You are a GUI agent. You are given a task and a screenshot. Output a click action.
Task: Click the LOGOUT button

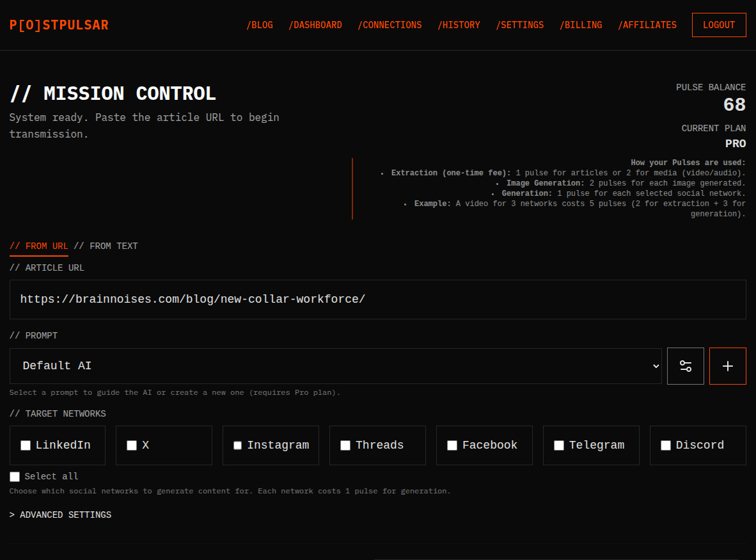[x=719, y=25]
